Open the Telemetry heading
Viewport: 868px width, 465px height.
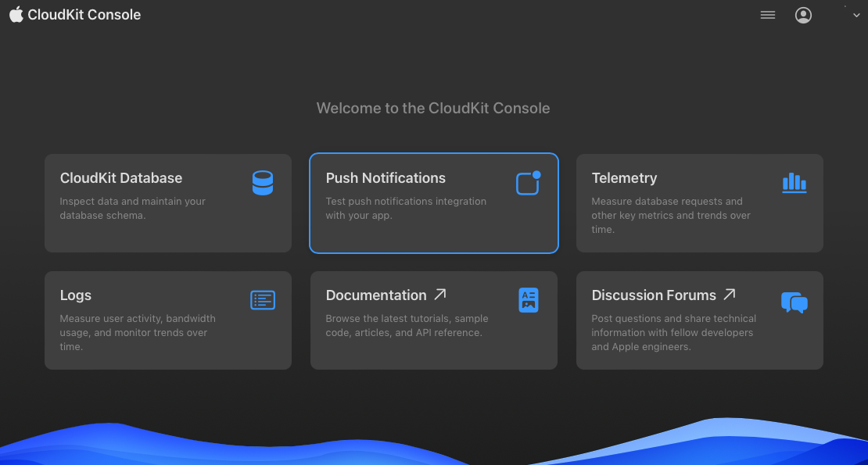coord(625,178)
